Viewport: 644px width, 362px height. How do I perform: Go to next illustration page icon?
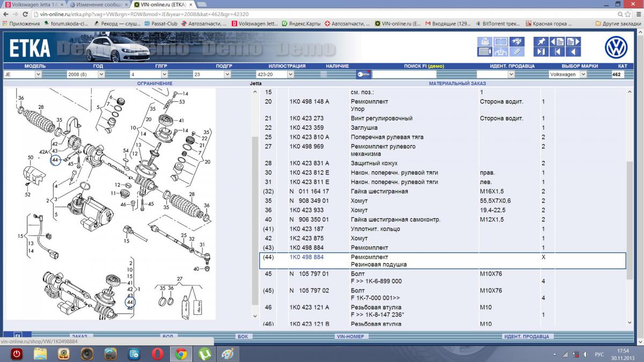coord(573,42)
